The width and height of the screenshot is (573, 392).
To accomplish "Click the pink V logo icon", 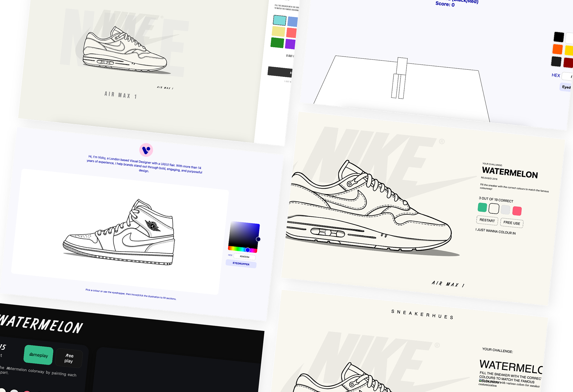I will (x=146, y=150).
